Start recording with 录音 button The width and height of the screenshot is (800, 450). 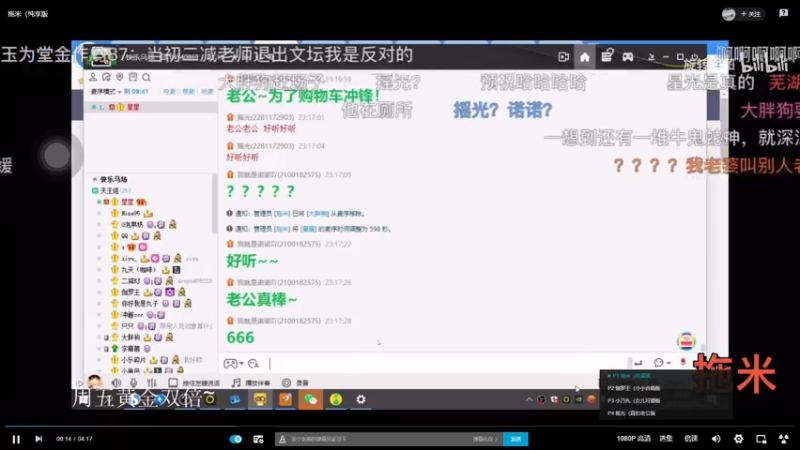coord(295,383)
